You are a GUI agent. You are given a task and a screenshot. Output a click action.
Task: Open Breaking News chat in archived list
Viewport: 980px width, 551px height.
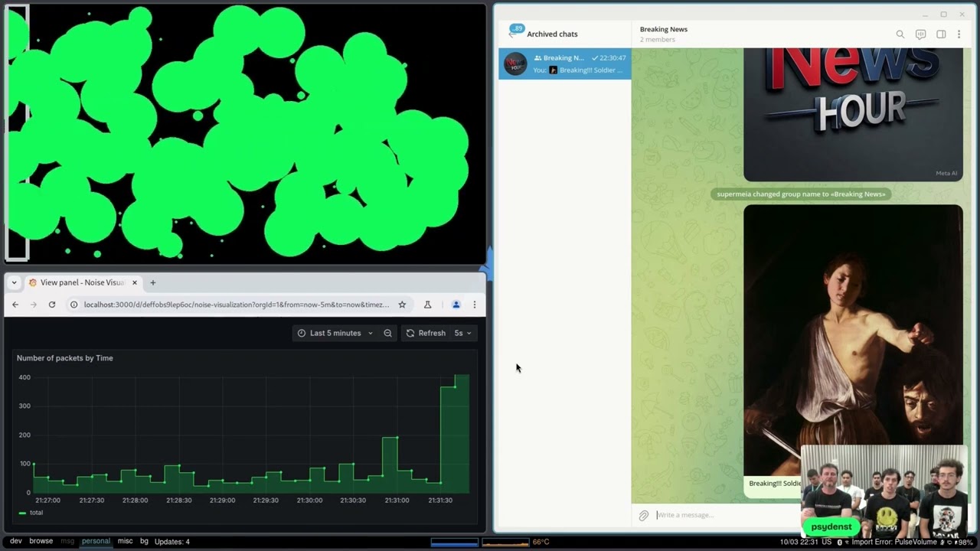[x=565, y=64]
